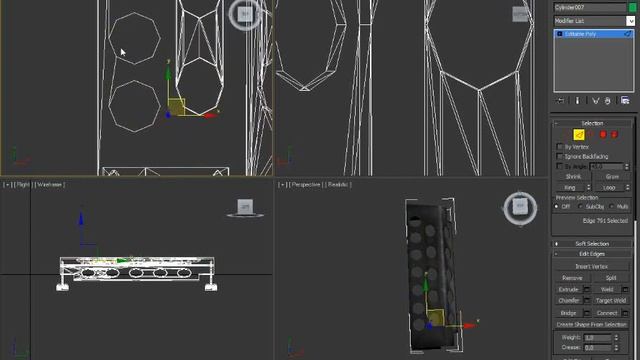Adjust the Weight spinner arrows

pyautogui.click(x=616, y=338)
